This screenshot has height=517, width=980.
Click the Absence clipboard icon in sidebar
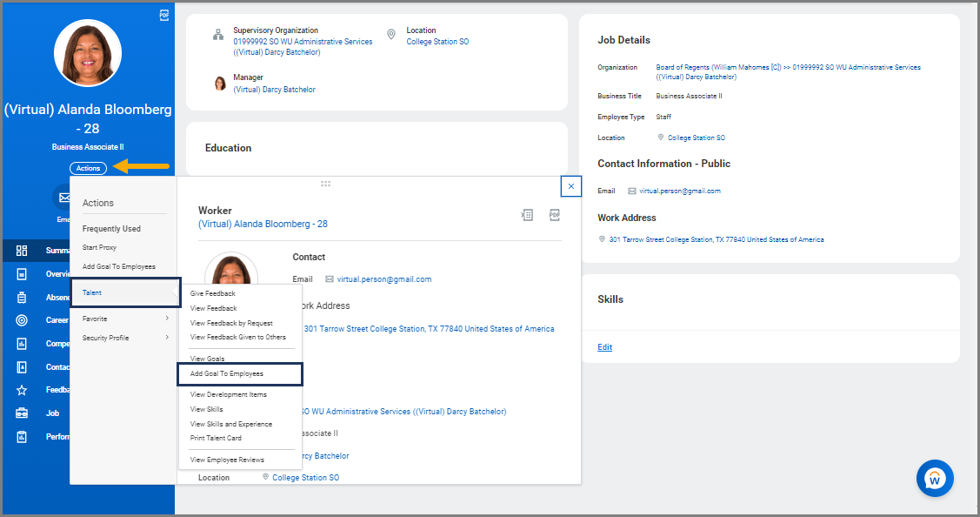click(22, 297)
